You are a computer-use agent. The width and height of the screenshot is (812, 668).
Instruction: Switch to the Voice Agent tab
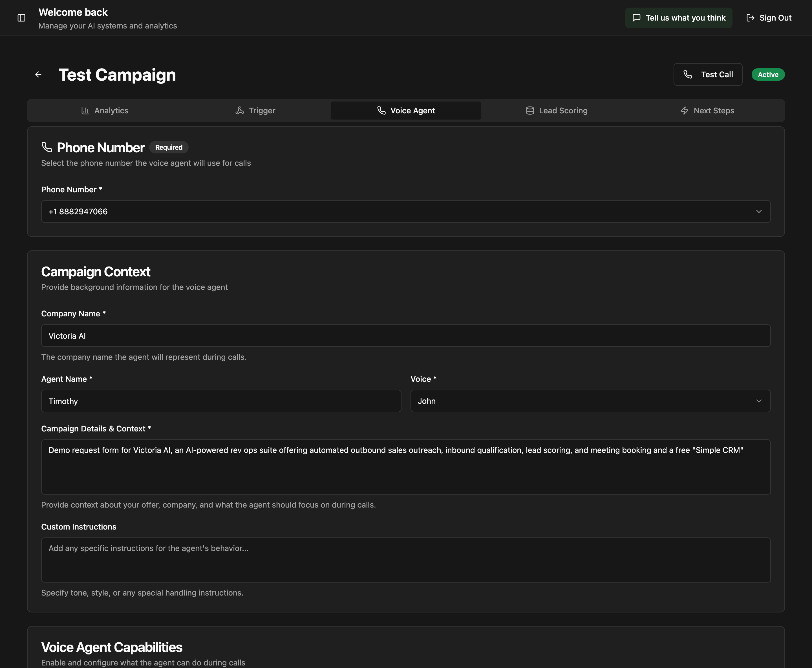[406, 111]
